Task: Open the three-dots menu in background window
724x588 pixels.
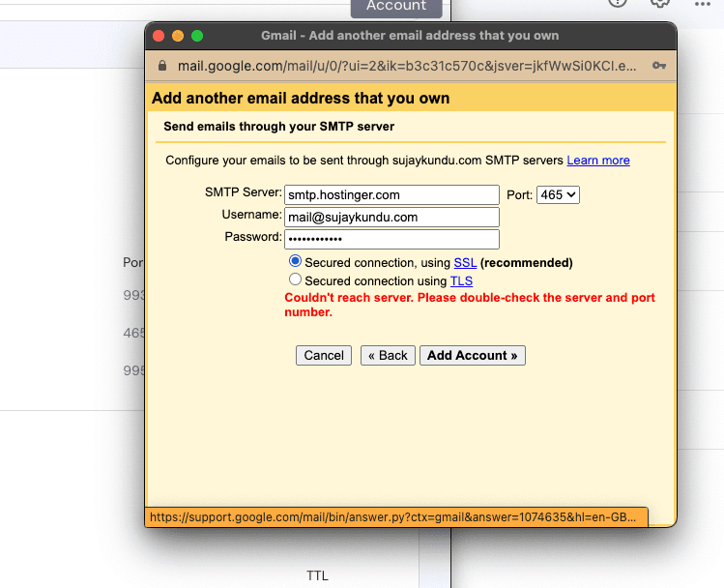Action: 703,4
